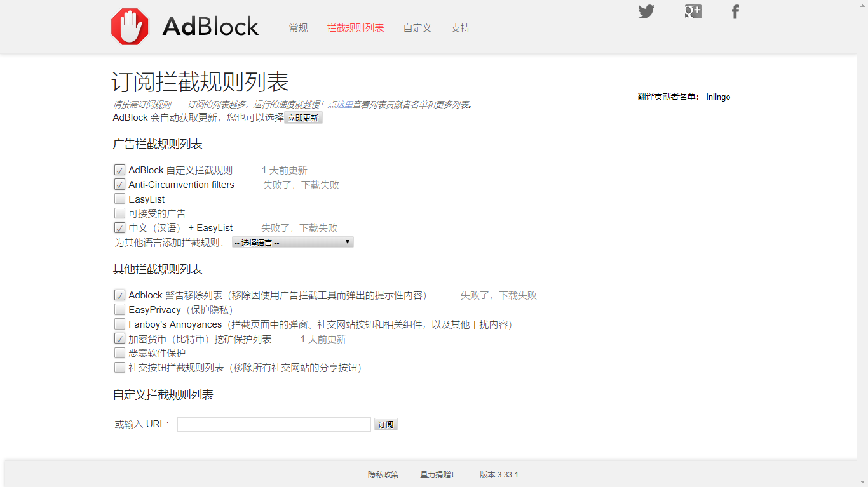Open the Facebook icon

click(x=735, y=11)
